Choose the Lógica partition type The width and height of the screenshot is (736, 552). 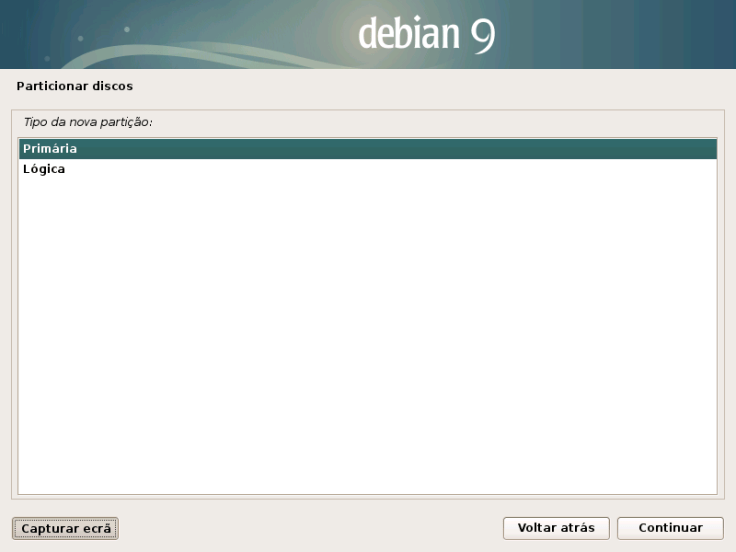[44, 169]
